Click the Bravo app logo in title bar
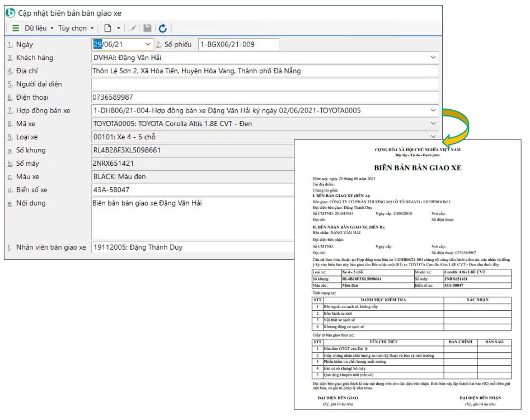The height and width of the screenshot is (420, 530). tap(11, 12)
